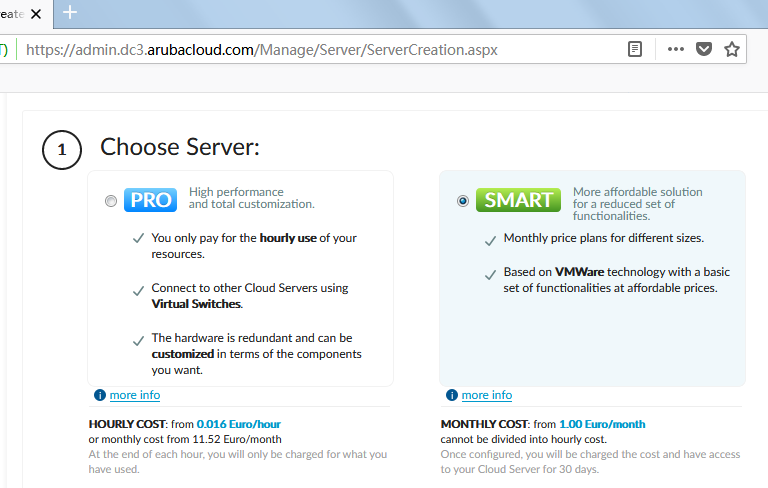Image resolution: width=768 pixels, height=488 pixels.
Task: Click the blue PRO badge
Action: [x=150, y=200]
